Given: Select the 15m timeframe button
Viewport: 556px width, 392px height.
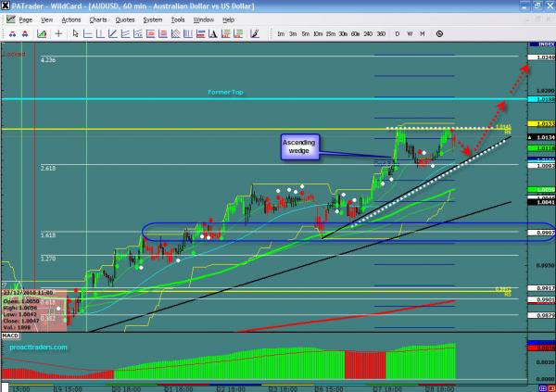Looking at the screenshot, I should pos(330,32).
